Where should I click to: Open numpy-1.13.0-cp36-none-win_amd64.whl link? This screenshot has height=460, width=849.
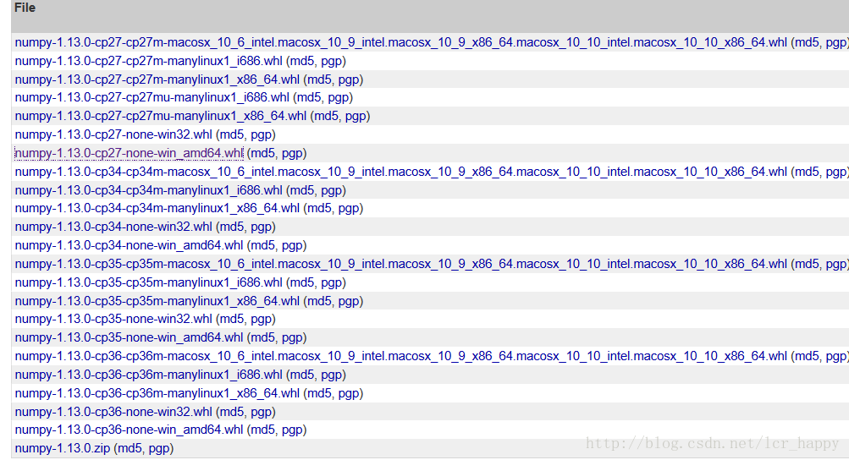click(x=128, y=430)
